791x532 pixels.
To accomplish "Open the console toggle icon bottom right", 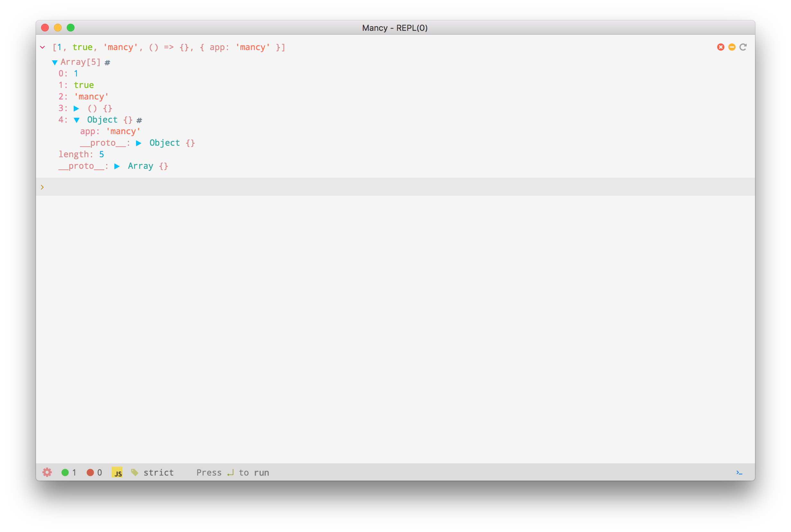I will point(739,473).
